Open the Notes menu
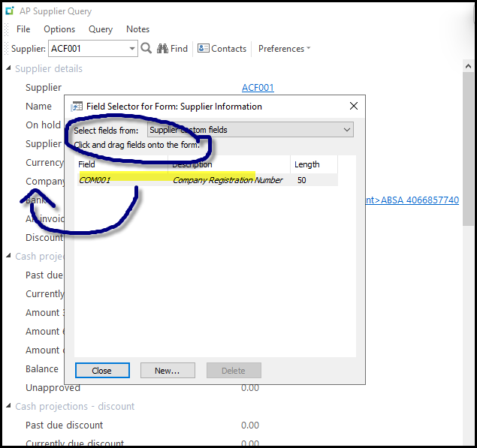Screen dimensions: 477x448 point(137,29)
